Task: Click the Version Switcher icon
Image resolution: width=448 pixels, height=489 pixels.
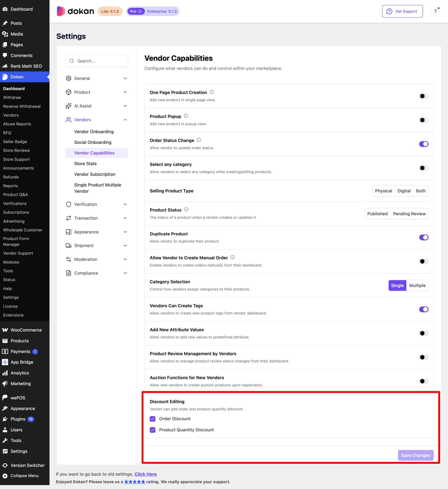Action: pos(5,465)
